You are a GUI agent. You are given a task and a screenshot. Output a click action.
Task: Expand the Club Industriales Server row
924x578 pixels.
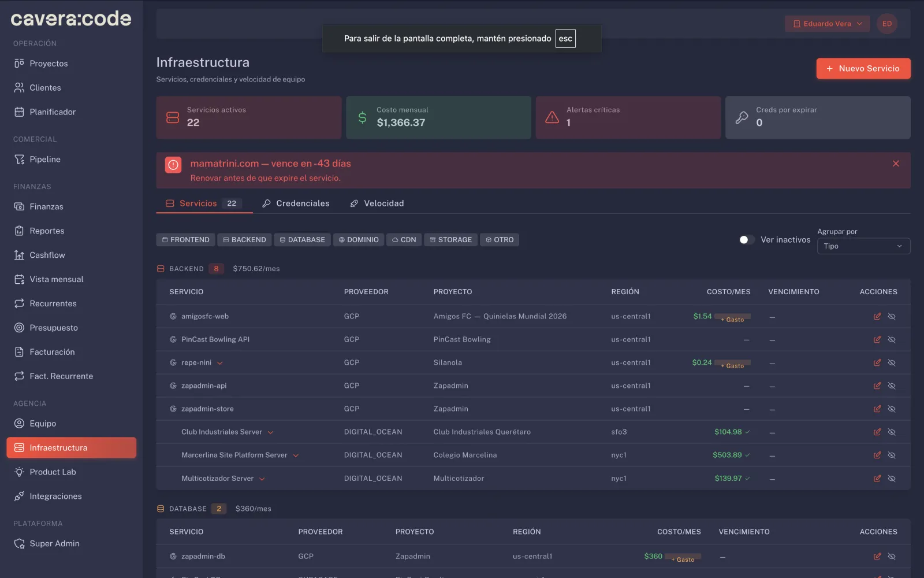click(270, 432)
